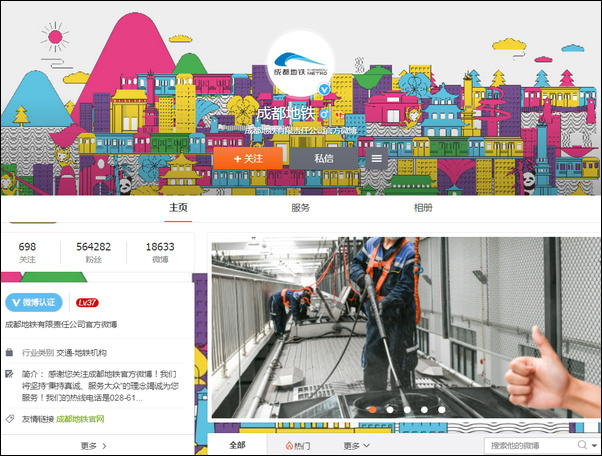Screen dimensions: 602x456
Task: Select the fifth carousel dot
Action: (442, 410)
